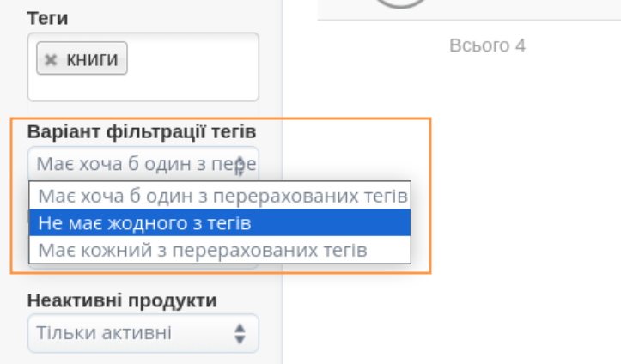Open the "Тільки активні" dropdown
This screenshot has height=364, width=621.
point(143,333)
